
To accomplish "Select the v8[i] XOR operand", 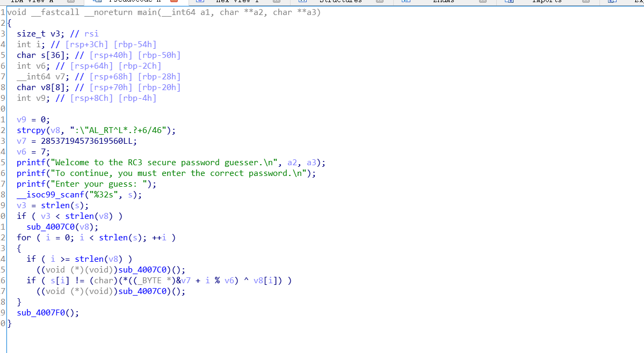I will (x=268, y=281).
